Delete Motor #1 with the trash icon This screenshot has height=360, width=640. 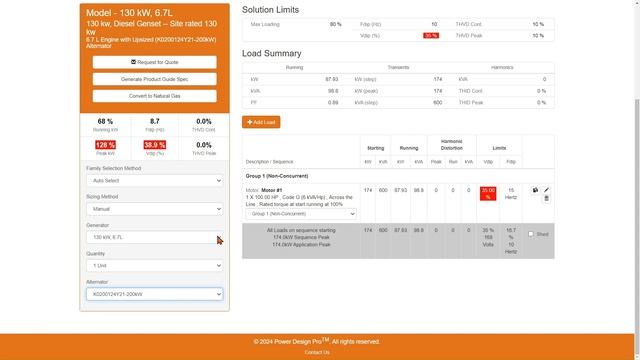(x=547, y=198)
